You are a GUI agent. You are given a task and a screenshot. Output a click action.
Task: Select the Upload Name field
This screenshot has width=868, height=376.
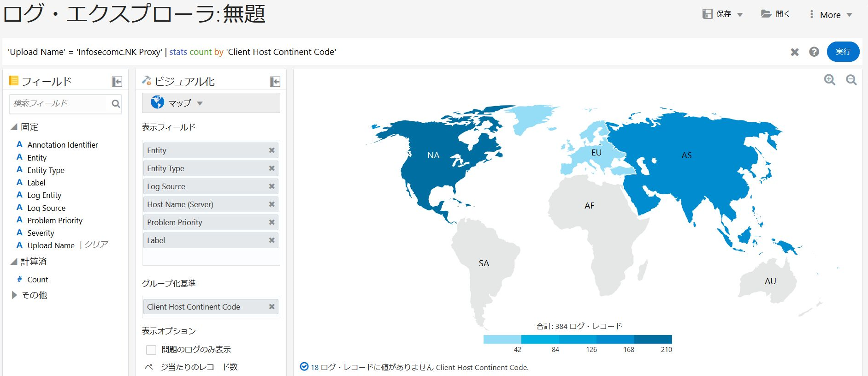pos(51,245)
